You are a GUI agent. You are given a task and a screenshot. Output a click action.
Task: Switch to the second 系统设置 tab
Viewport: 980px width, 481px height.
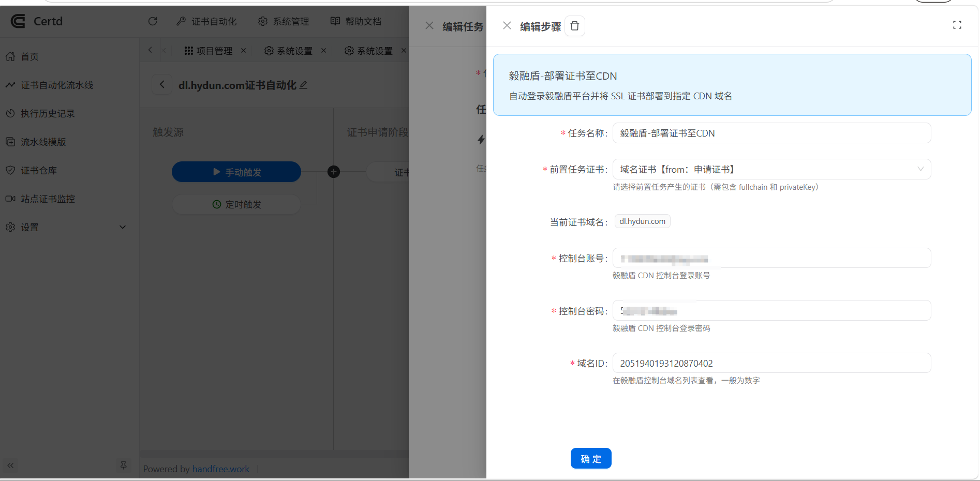pyautogui.click(x=368, y=51)
